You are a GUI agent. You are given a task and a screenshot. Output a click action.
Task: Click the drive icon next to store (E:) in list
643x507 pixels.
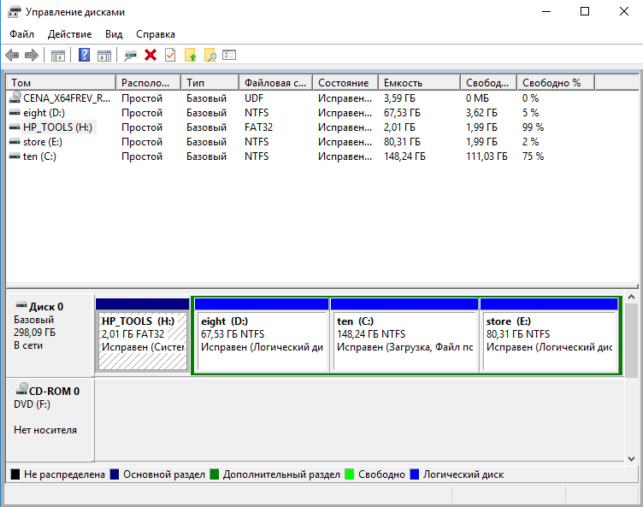tap(15, 142)
